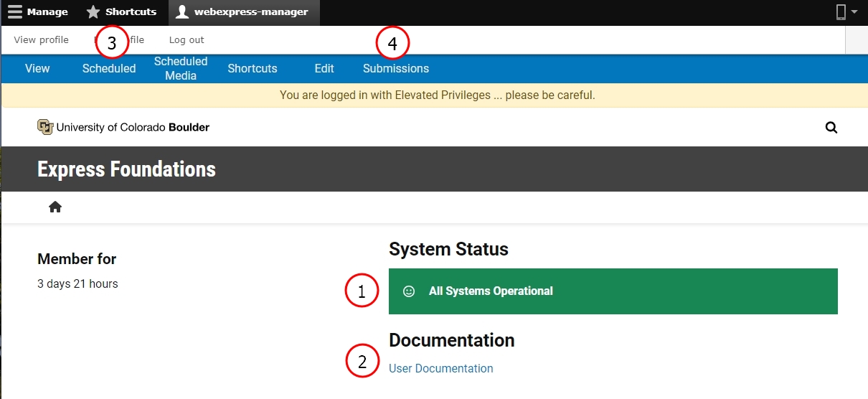
Task: Open the webexpress-manager user menu
Action: coord(244,12)
